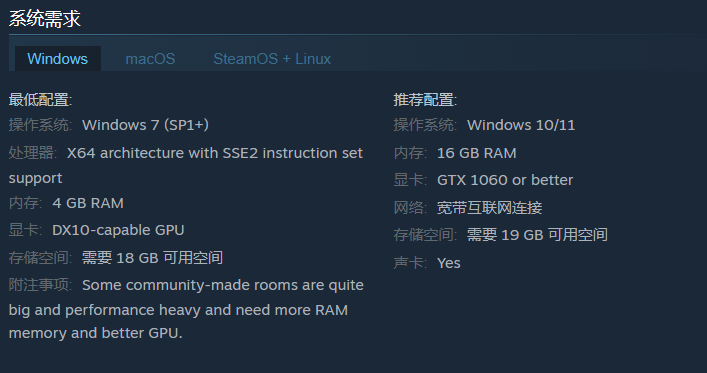Click the community-made rooms note text

tap(186, 309)
